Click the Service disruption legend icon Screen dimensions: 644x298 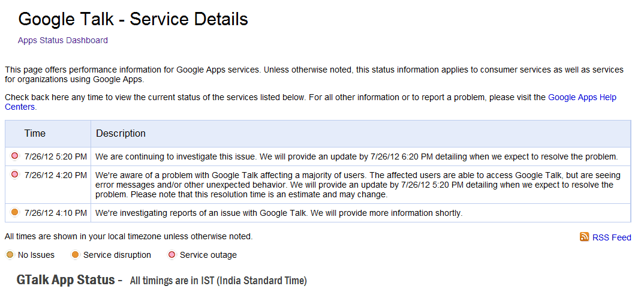pyautogui.click(x=75, y=255)
